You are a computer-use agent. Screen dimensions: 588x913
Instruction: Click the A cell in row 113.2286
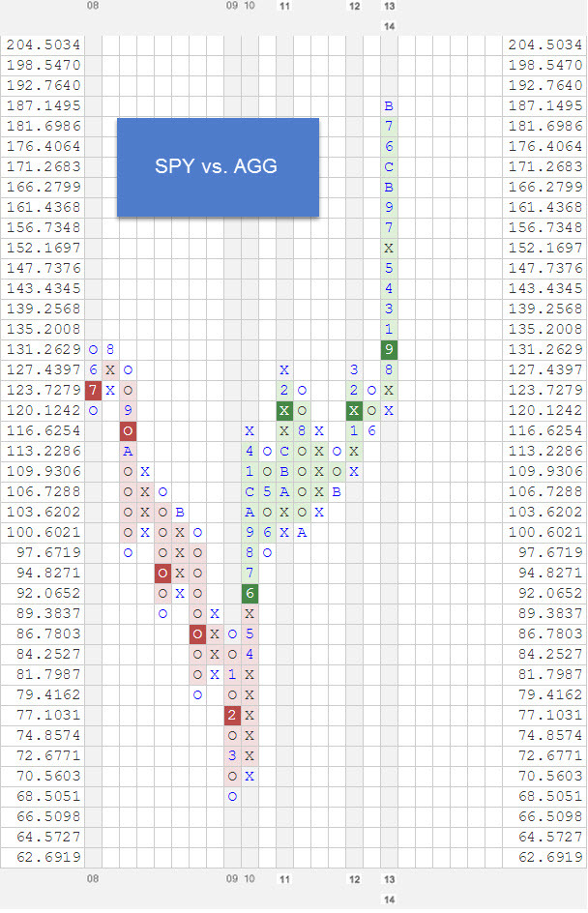pyautogui.click(x=128, y=452)
